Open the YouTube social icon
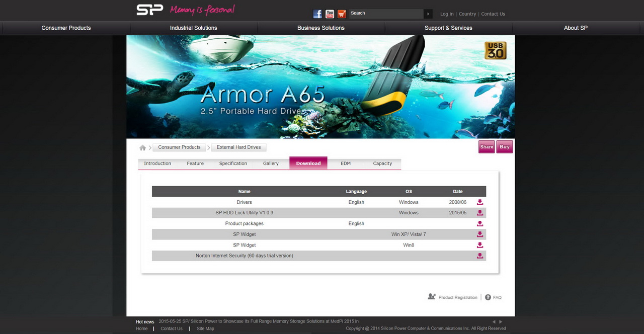This screenshot has height=334, width=644. click(x=330, y=14)
